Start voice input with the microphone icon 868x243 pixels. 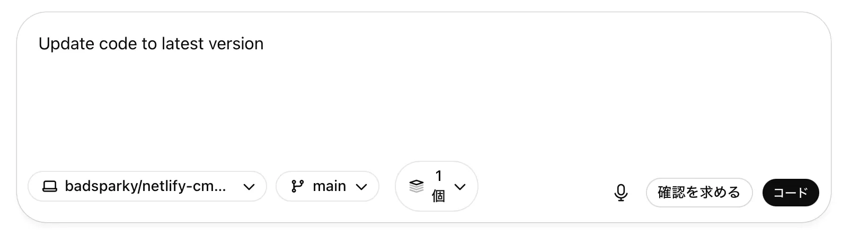pos(621,193)
